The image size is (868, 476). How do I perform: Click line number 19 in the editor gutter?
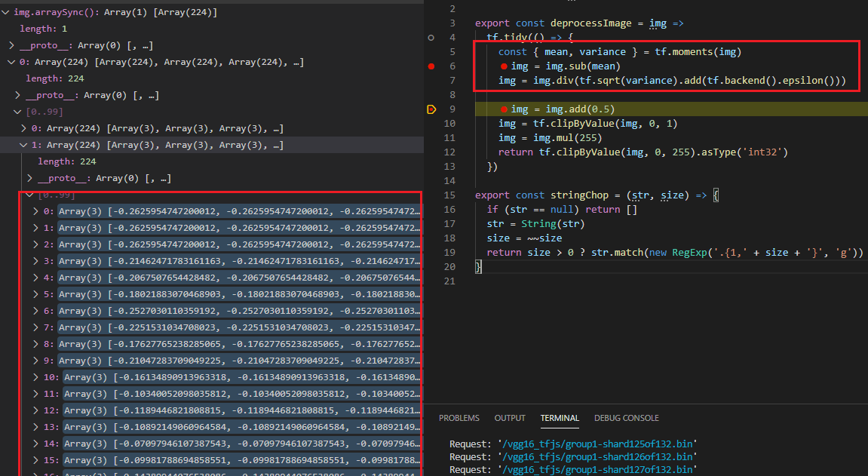tap(449, 253)
